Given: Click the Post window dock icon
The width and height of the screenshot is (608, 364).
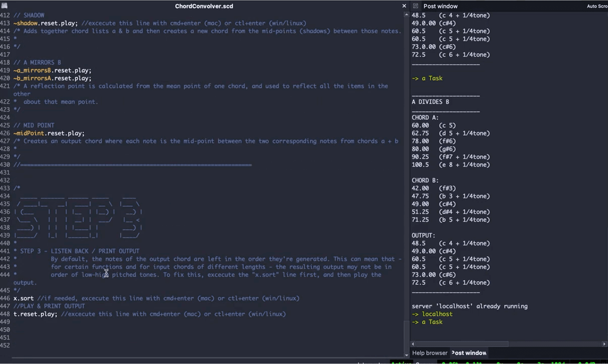Looking at the screenshot, I should [416, 6].
